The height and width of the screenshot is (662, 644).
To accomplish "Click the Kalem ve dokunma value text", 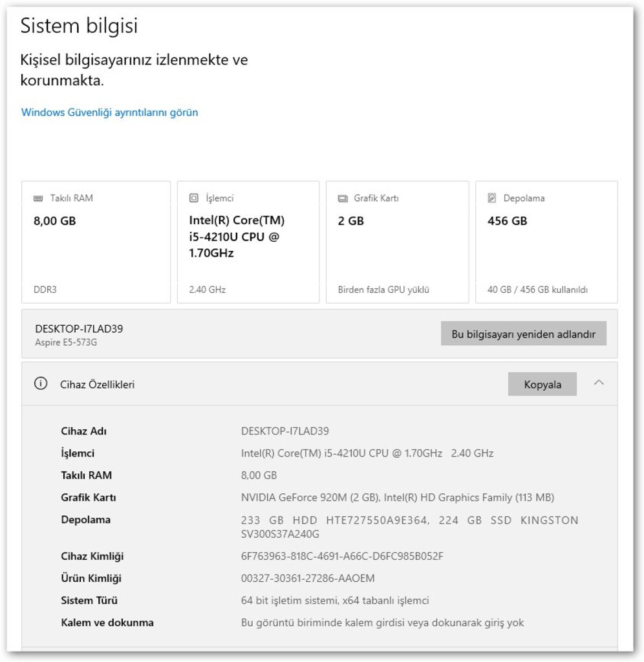I will 382,623.
